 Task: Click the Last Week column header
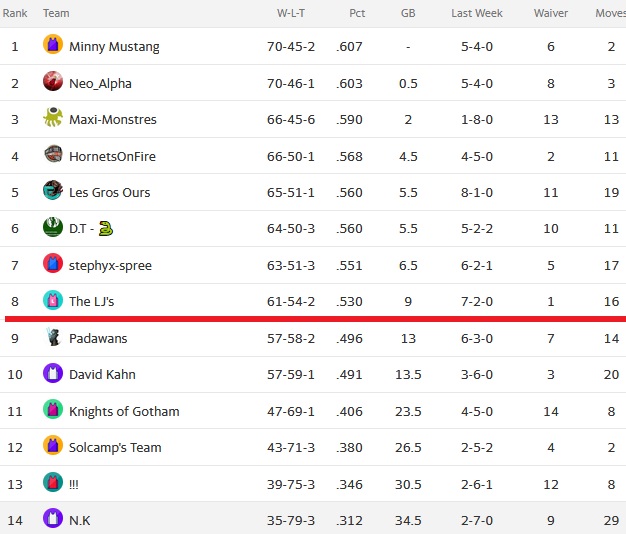[477, 13]
